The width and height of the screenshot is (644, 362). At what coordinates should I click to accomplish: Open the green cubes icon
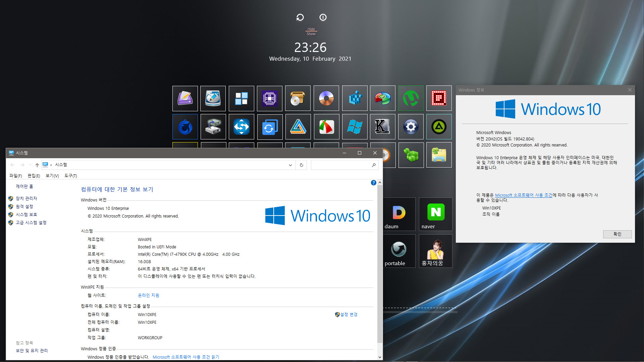click(411, 155)
